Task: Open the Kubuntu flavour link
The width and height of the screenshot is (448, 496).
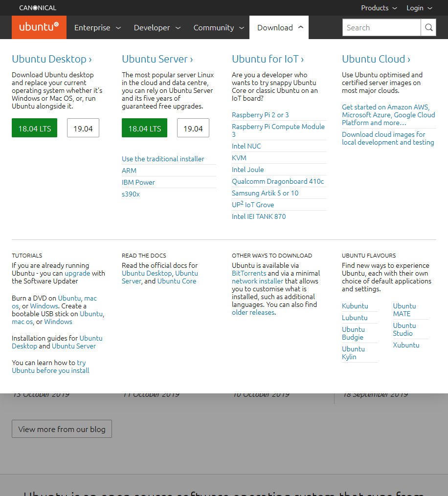Action: 355,306
